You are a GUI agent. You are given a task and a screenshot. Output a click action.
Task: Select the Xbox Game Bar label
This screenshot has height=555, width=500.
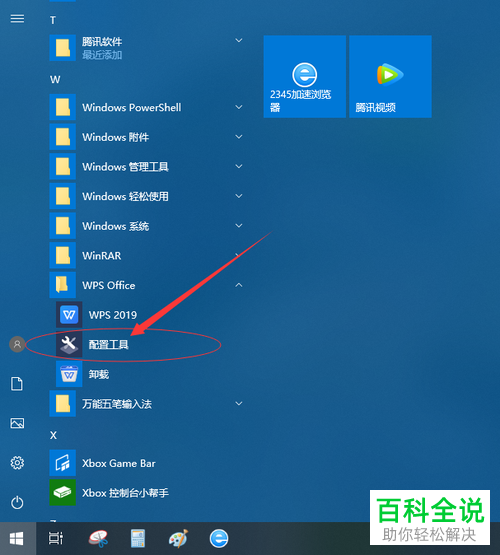119,463
